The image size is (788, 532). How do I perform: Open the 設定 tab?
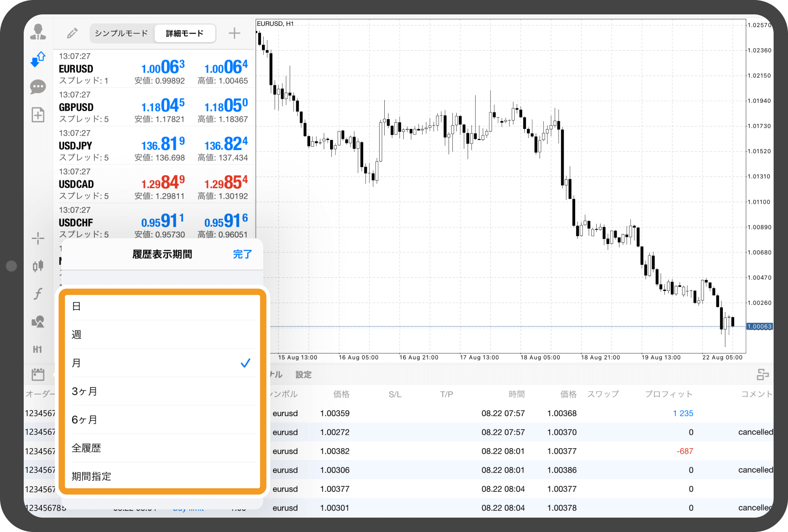[303, 375]
